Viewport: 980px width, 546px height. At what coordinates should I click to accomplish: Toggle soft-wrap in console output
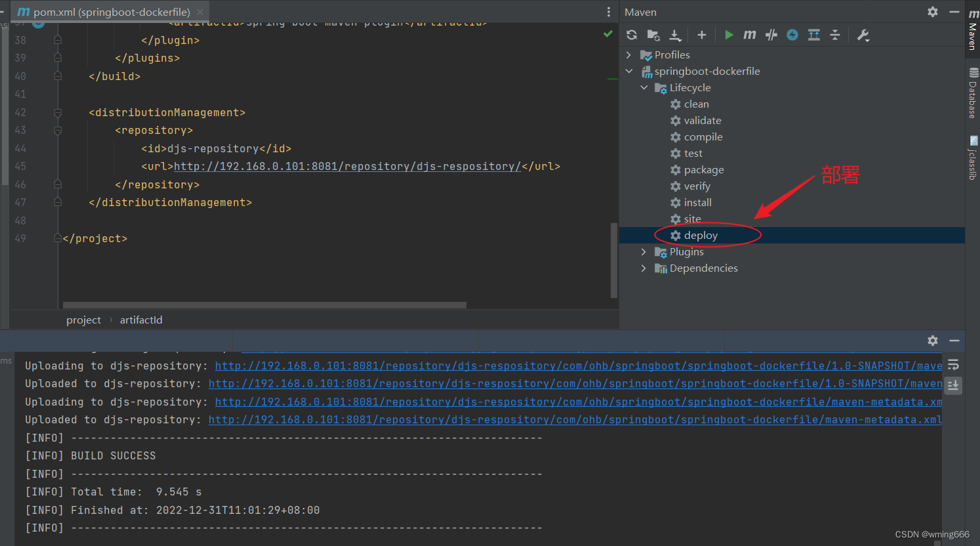pos(954,365)
